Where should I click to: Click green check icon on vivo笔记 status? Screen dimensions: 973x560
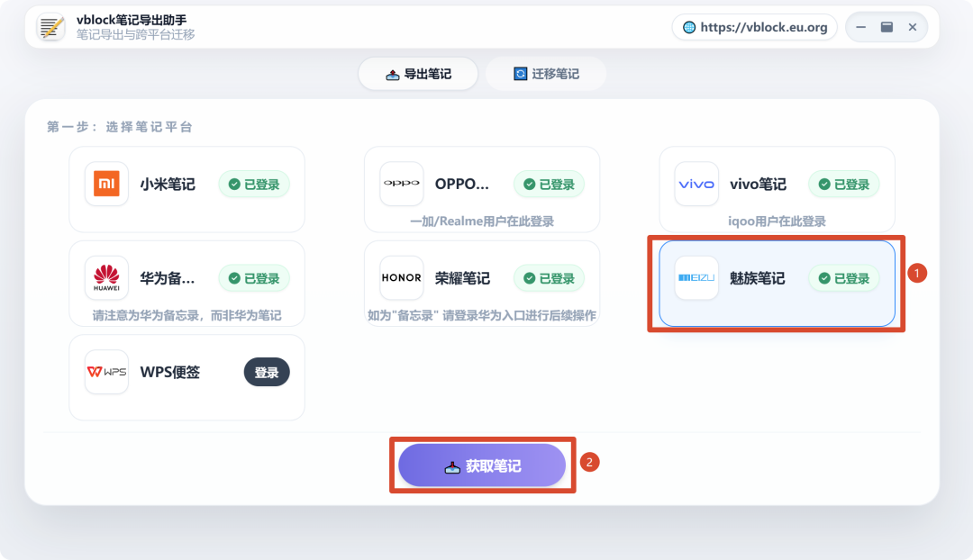tap(824, 185)
